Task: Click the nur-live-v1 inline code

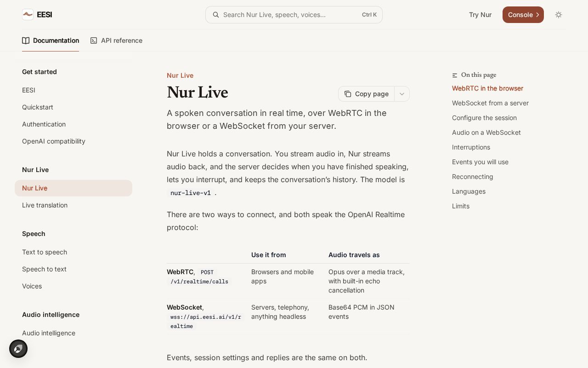Action: [x=191, y=193]
